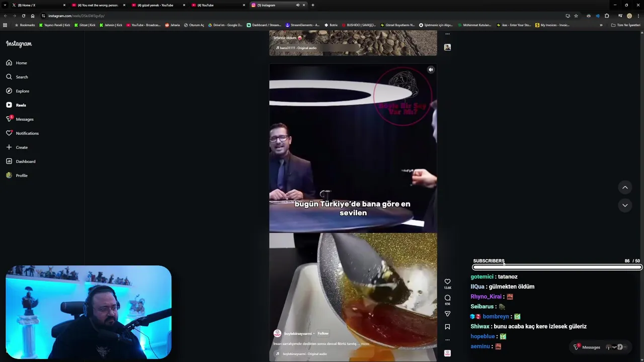
Task: Mute the Instagram tab via its speaker icon
Action: click(297, 5)
